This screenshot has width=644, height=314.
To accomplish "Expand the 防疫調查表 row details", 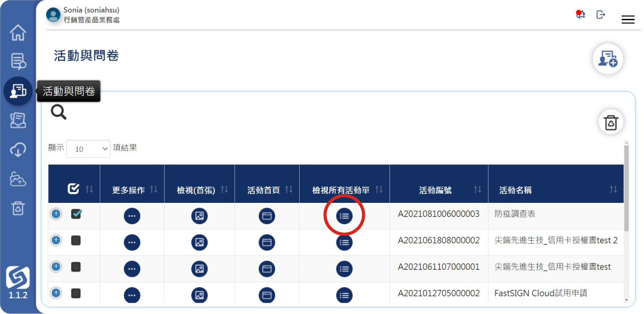I will (x=56, y=214).
